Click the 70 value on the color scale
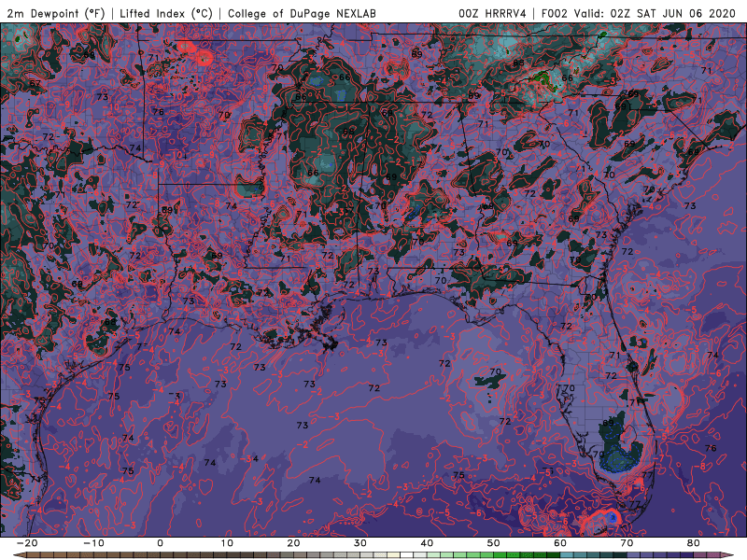The image size is (747, 560). [627, 543]
